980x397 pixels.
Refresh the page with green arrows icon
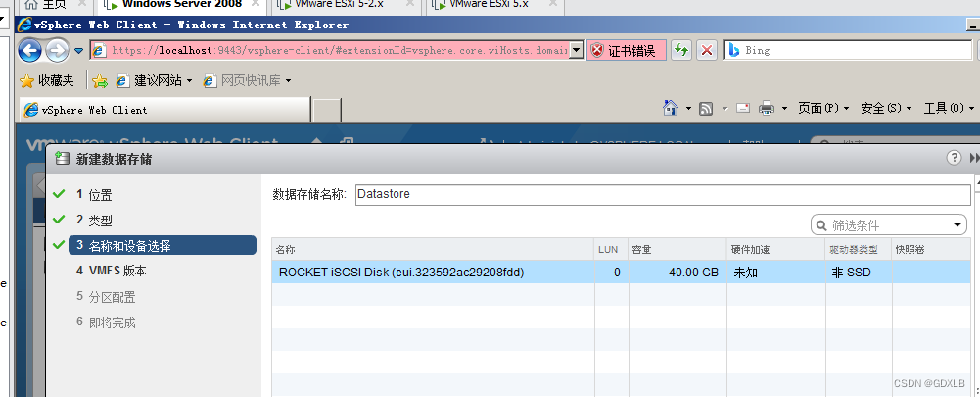(x=680, y=50)
